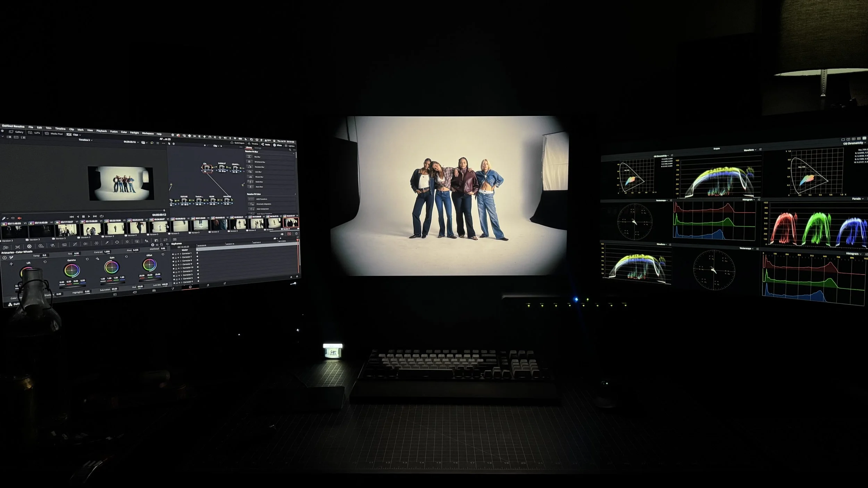Image resolution: width=868 pixels, height=488 pixels.
Task: Click the Quick Export button
Action: coord(238,143)
